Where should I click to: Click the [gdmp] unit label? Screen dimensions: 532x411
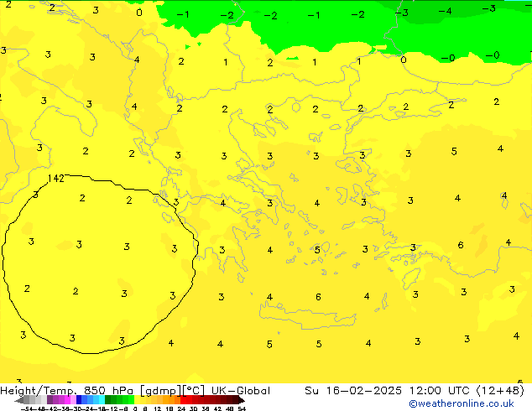coord(161,391)
